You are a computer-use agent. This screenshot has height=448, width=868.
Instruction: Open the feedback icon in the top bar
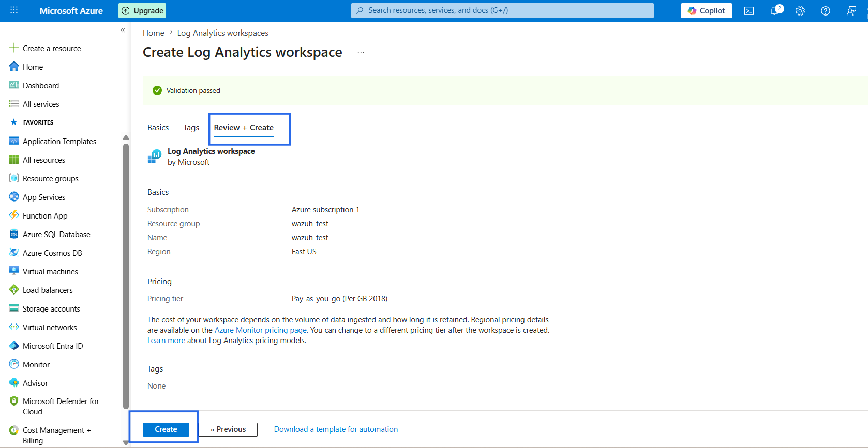coord(851,11)
